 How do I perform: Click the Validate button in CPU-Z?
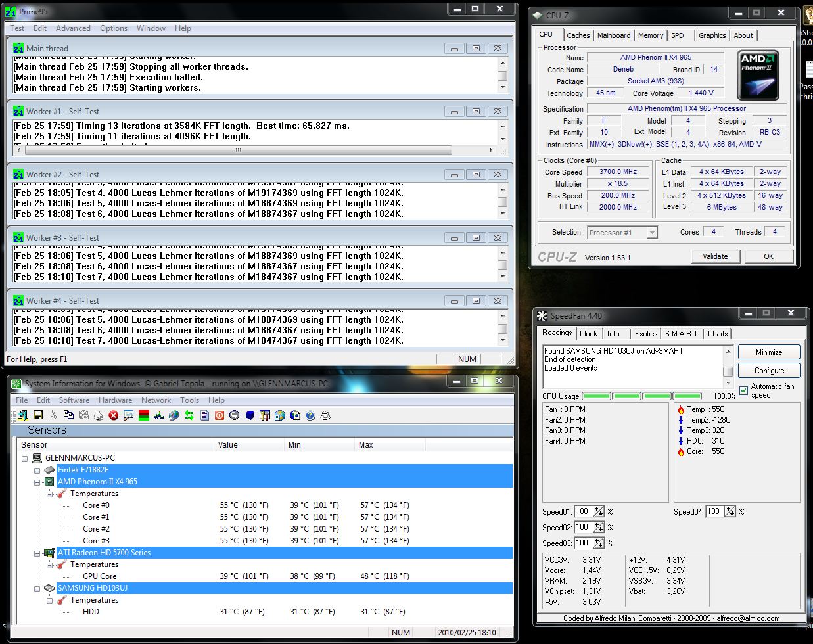pos(715,256)
